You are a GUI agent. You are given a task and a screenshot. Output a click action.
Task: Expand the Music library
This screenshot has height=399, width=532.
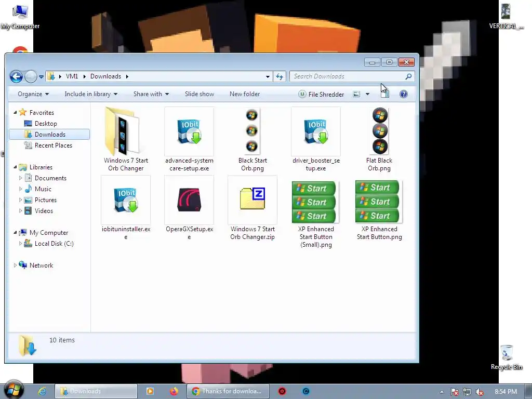(x=20, y=189)
